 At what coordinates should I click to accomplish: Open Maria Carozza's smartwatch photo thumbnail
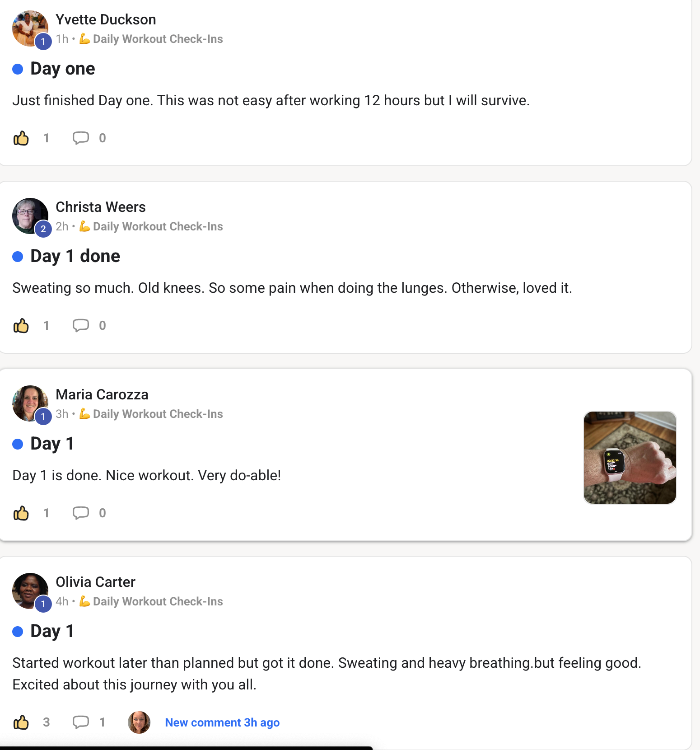[630, 457]
